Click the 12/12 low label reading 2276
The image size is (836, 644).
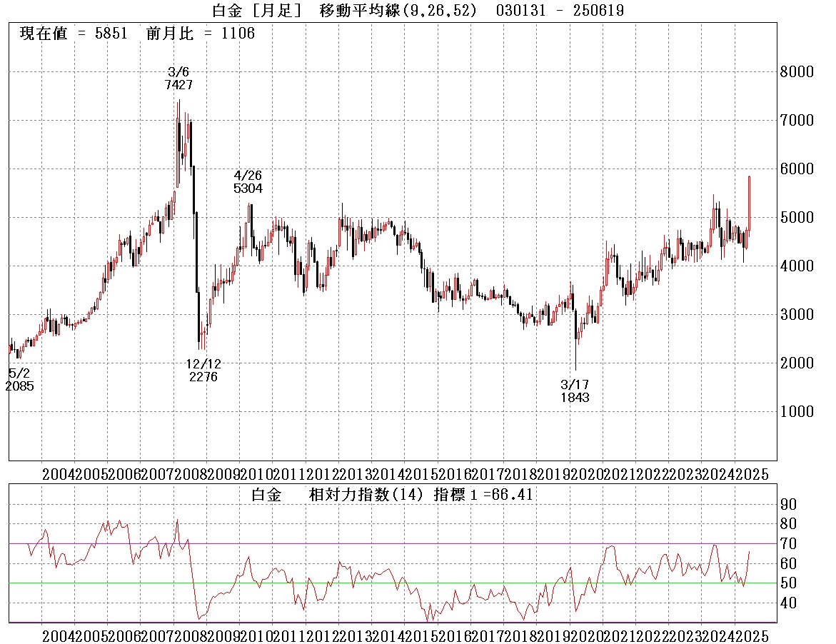[203, 371]
